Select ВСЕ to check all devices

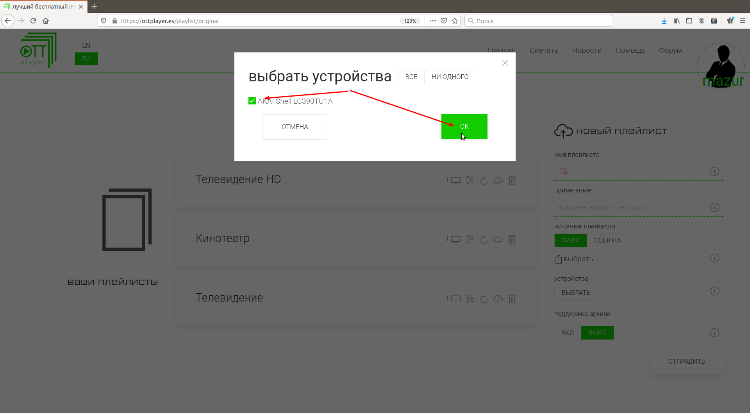[x=411, y=77]
